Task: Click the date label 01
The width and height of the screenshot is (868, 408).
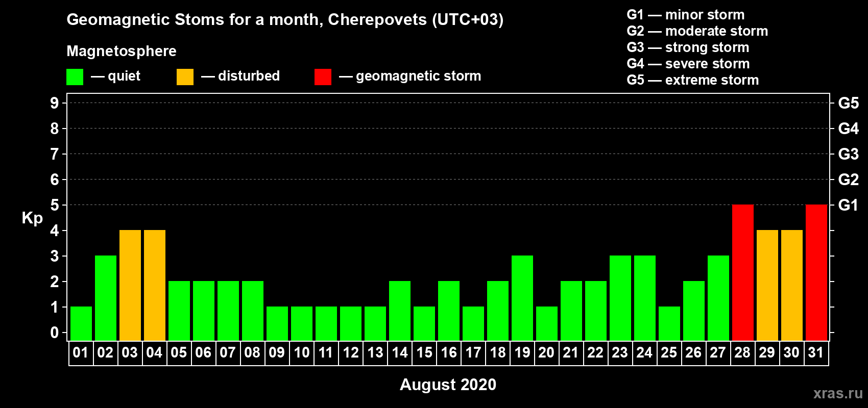Action: 81,353
